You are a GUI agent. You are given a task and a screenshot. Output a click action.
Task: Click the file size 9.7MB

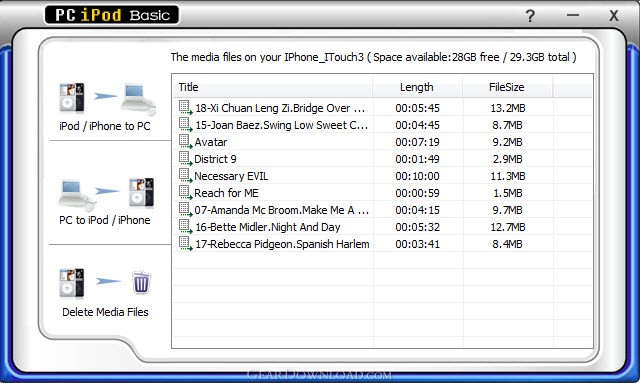[507, 210]
